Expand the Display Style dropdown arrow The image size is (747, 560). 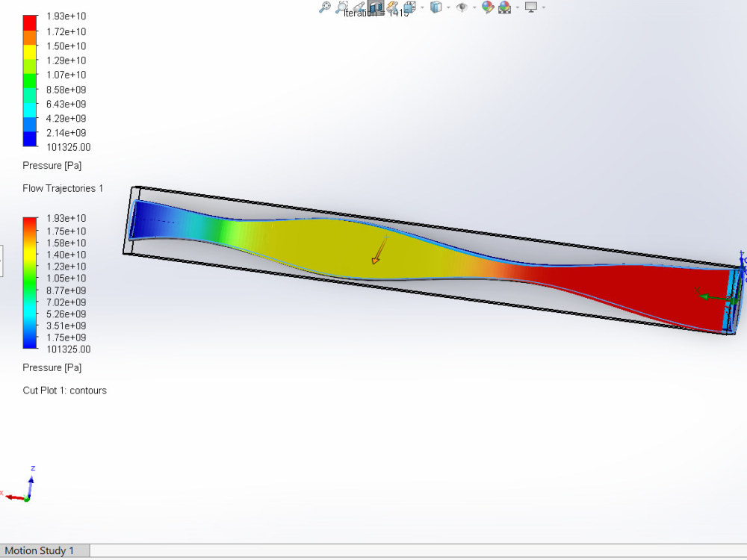pyautogui.click(x=448, y=7)
